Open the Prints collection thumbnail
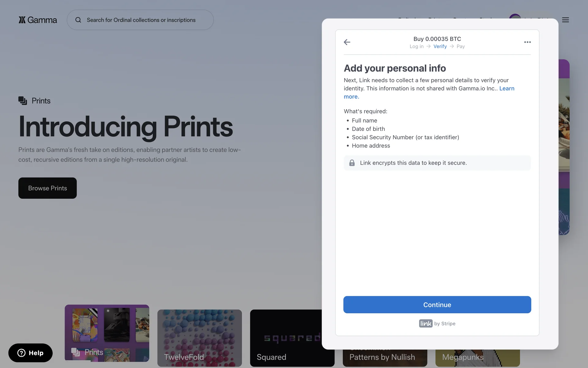The image size is (588, 368). (x=107, y=333)
